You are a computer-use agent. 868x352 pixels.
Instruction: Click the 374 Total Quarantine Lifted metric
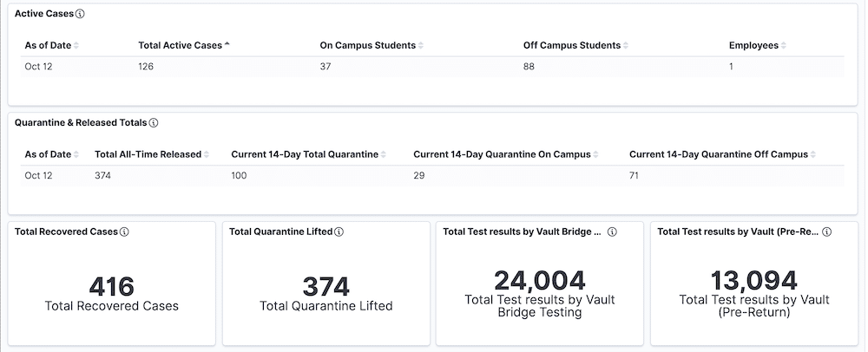coord(325,288)
